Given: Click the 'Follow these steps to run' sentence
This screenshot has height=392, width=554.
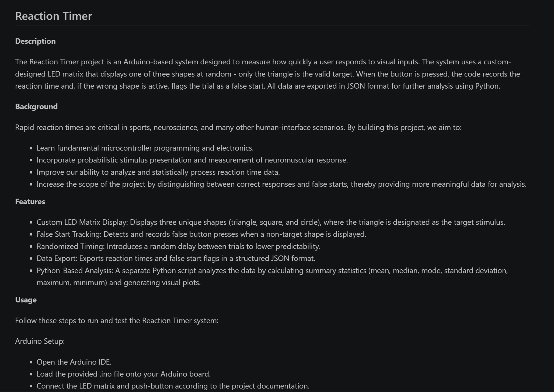Looking at the screenshot, I should 117,321.
